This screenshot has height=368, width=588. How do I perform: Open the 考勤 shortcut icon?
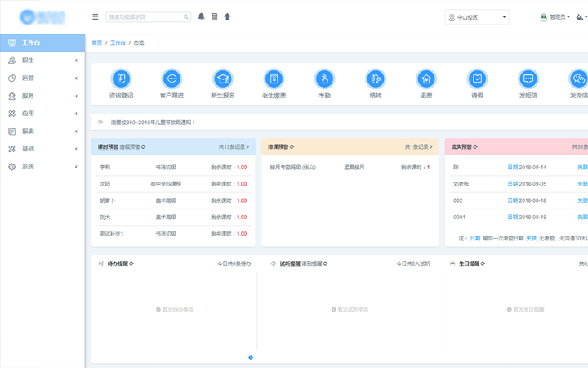[325, 79]
